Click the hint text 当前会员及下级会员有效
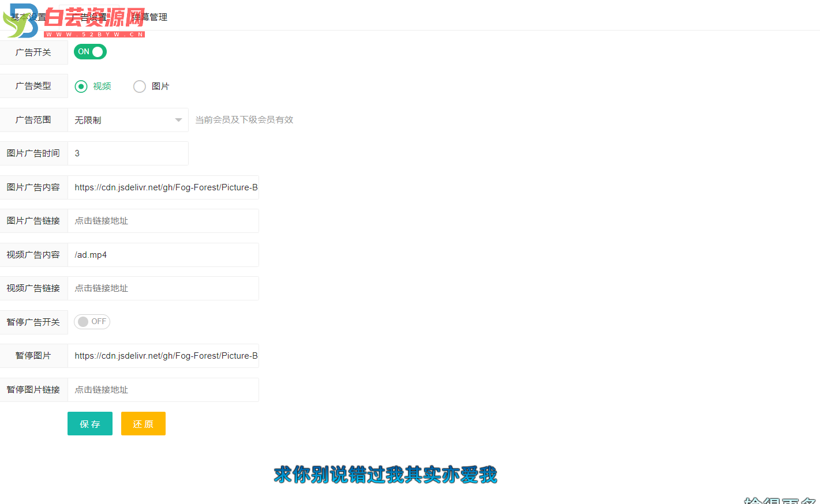Viewport: 820px width, 504px height. click(x=244, y=120)
